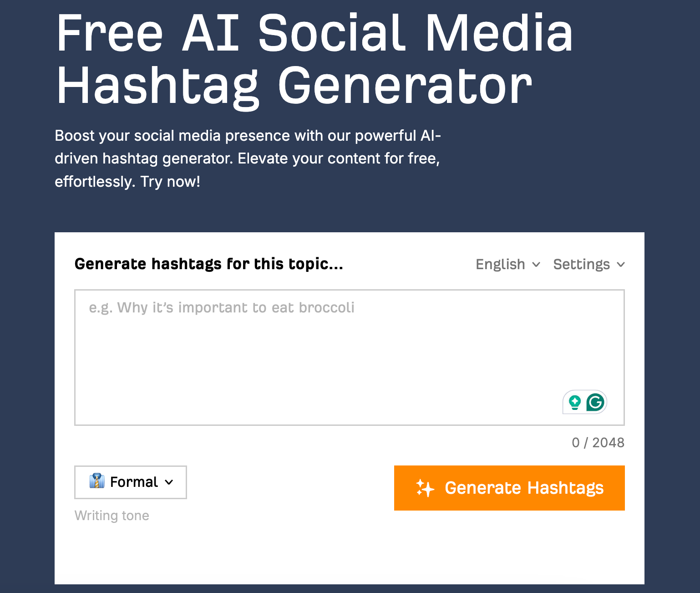The height and width of the screenshot is (593, 700).
Task: Click the chevron next to Settings
Action: pos(621,265)
